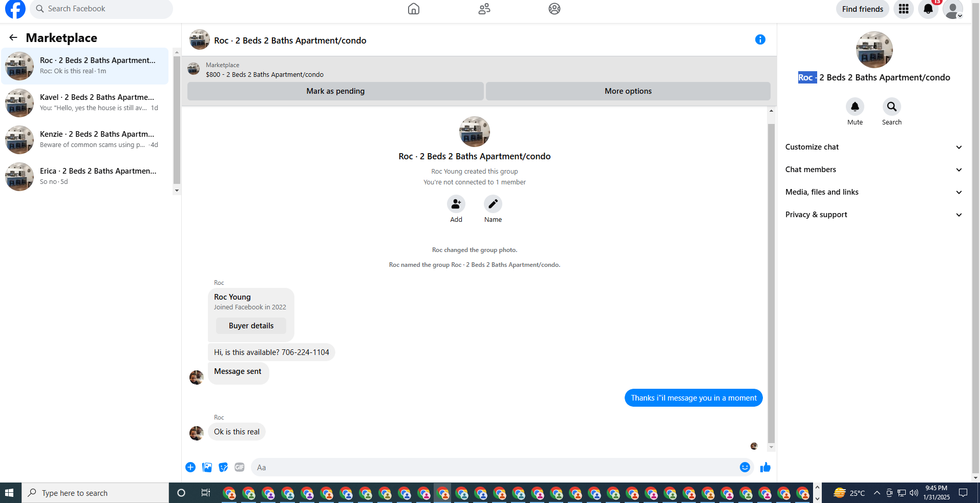
Task: Open Buyer details for Roc Young
Action: (x=251, y=326)
